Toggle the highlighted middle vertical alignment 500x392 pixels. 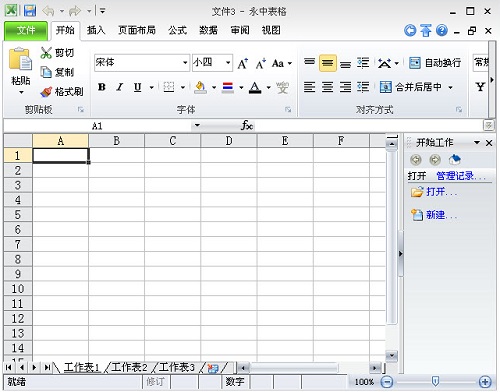(327, 63)
